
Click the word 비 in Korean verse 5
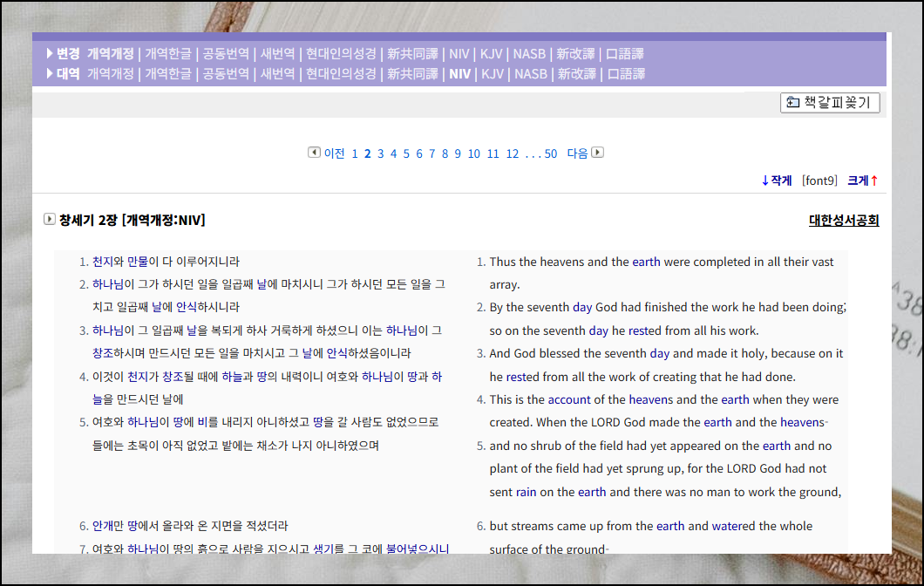click(x=202, y=421)
